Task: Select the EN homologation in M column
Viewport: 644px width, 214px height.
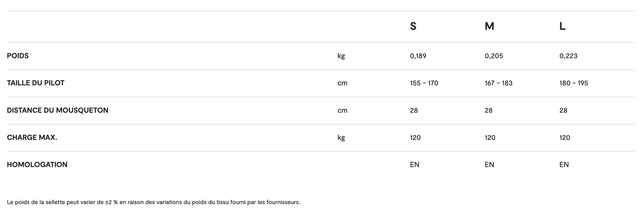Action: click(x=489, y=165)
